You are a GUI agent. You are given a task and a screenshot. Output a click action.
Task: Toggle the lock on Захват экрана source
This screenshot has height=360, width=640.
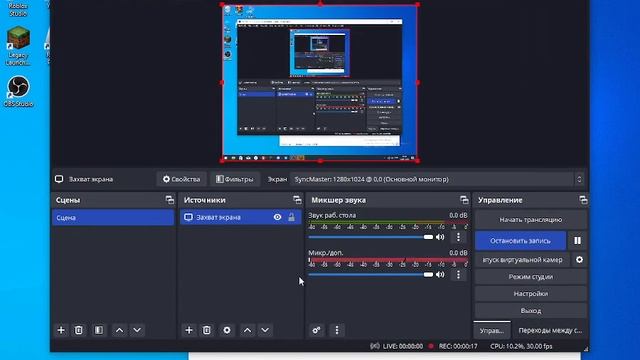click(x=291, y=218)
